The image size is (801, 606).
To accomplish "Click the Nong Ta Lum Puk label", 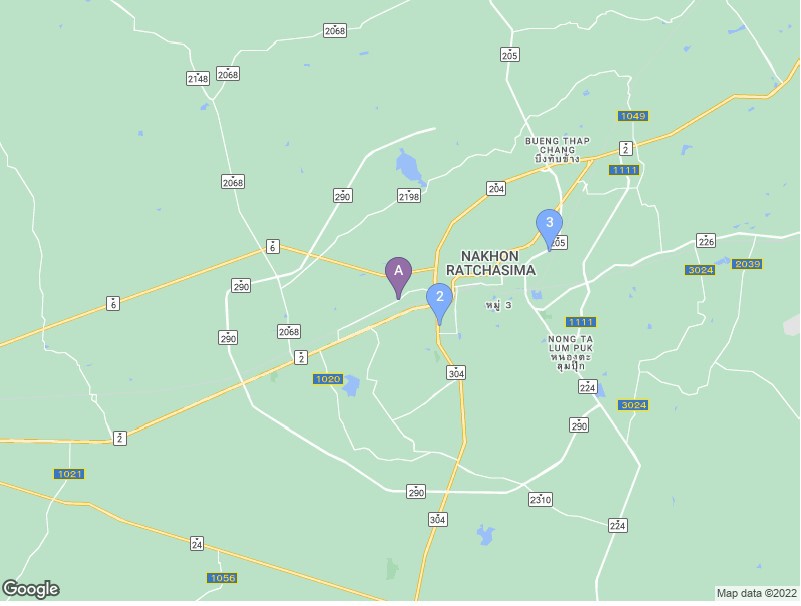I will 571,353.
